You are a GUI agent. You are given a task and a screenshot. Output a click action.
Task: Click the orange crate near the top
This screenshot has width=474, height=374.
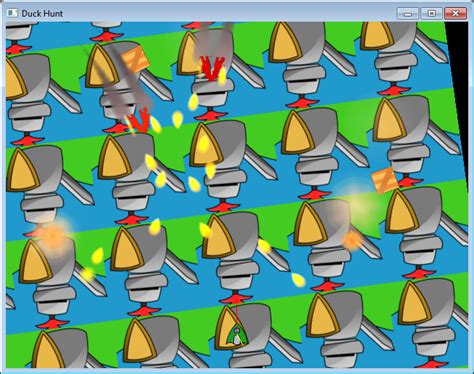pos(135,59)
